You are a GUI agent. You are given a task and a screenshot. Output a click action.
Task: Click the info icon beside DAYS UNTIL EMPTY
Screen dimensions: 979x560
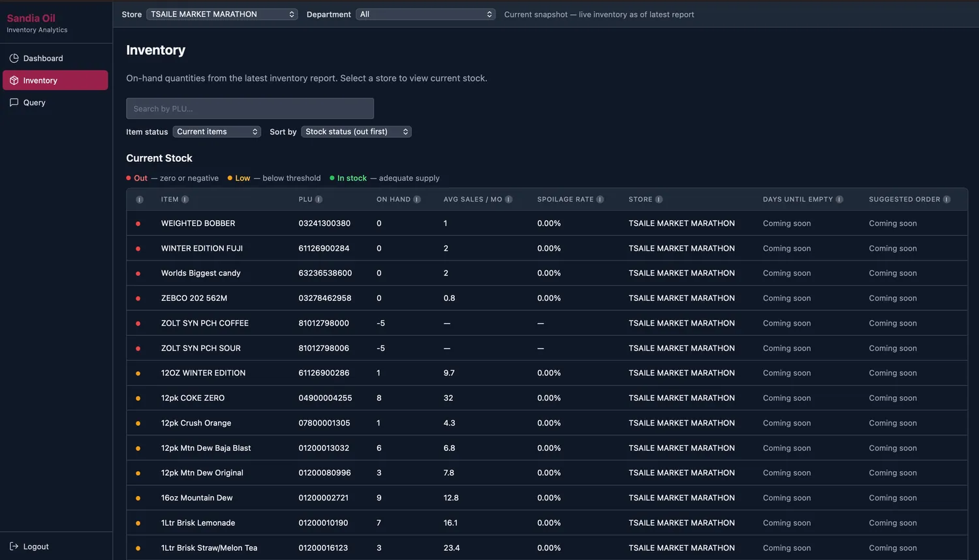tap(839, 200)
